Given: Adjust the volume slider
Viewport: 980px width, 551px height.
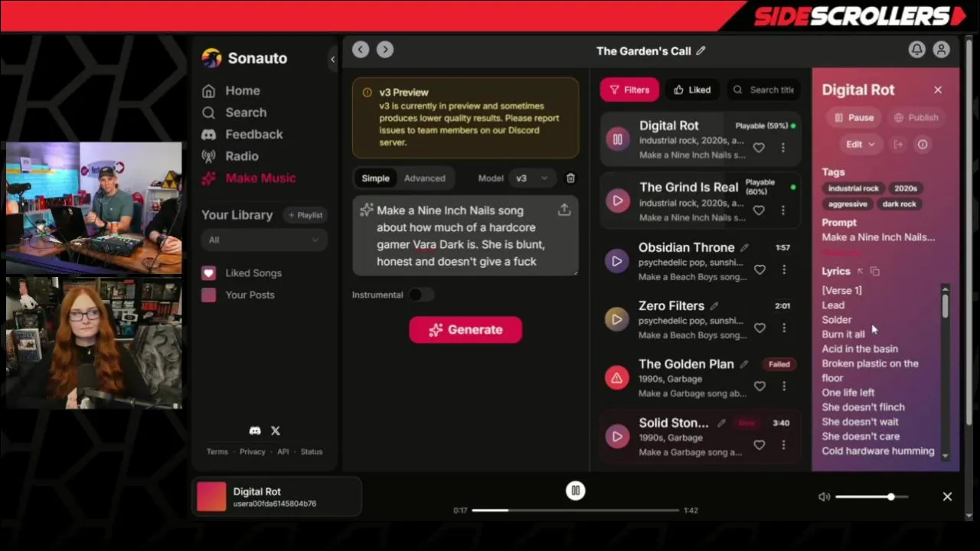Looking at the screenshot, I should point(871,497).
